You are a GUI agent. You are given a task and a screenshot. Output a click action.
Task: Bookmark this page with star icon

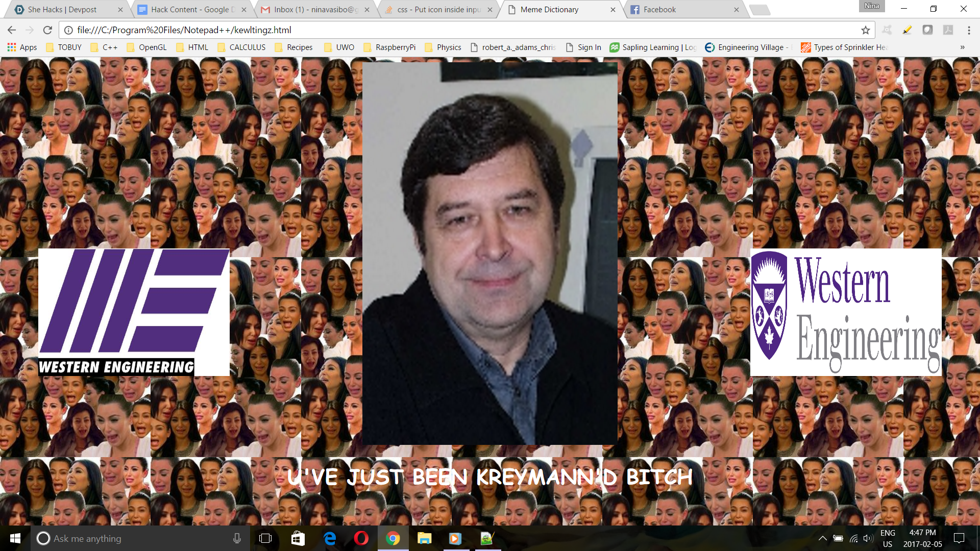point(865,30)
